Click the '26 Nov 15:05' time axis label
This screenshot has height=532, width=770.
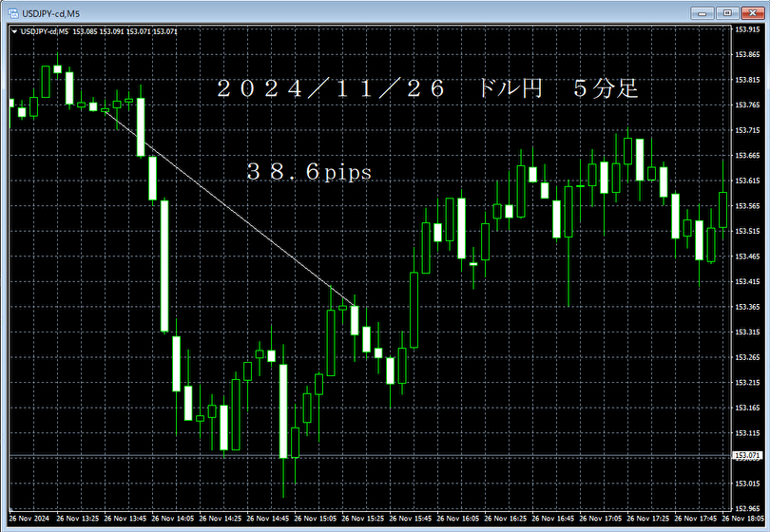[x=316, y=519]
